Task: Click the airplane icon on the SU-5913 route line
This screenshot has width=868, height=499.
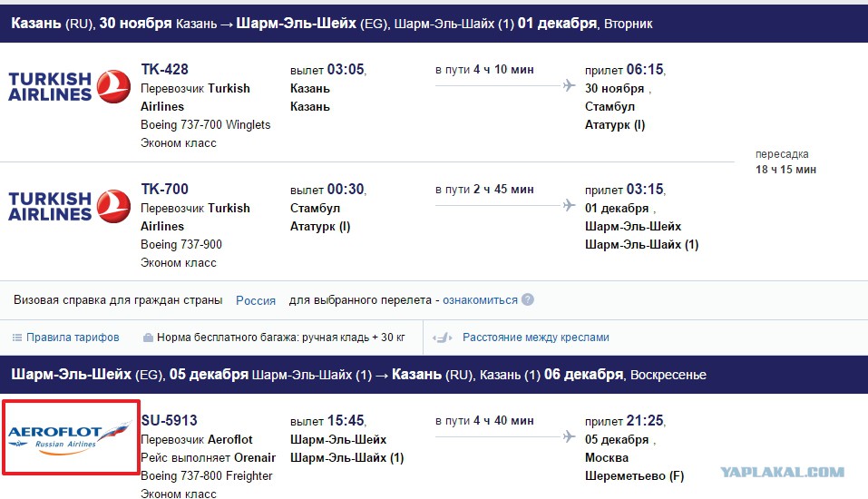Action: point(569,436)
